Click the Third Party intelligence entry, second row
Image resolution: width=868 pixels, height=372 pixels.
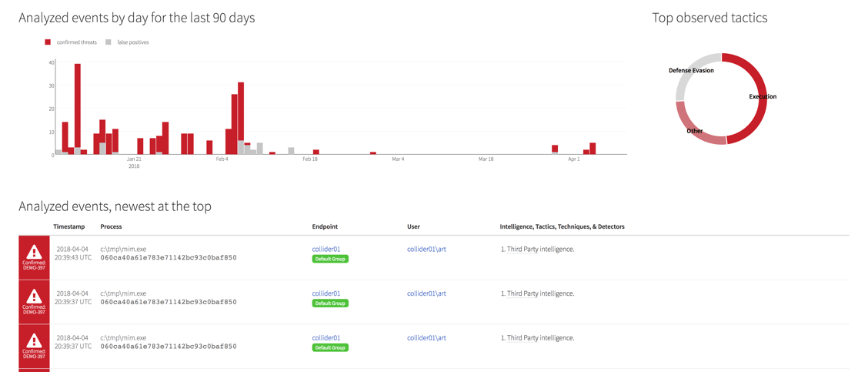[x=537, y=293]
